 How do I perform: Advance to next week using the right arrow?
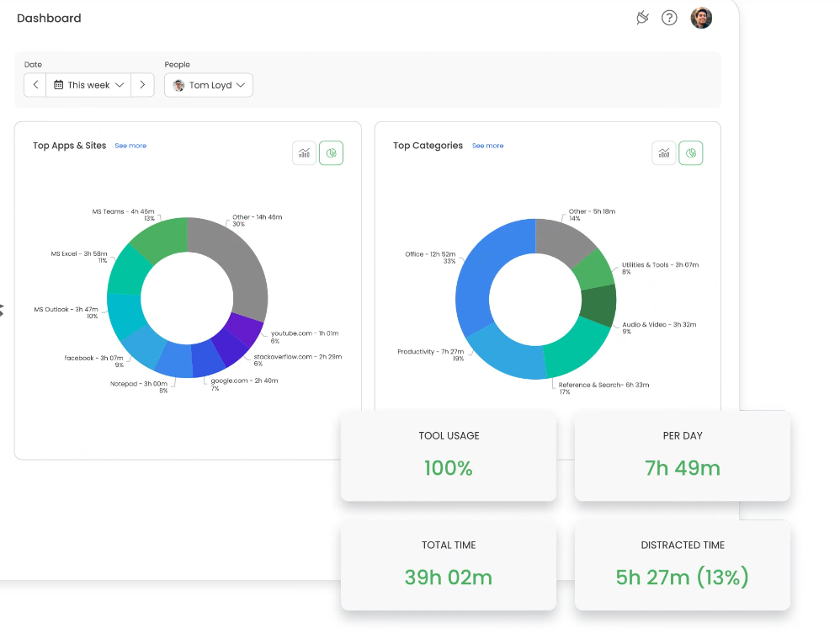click(143, 84)
